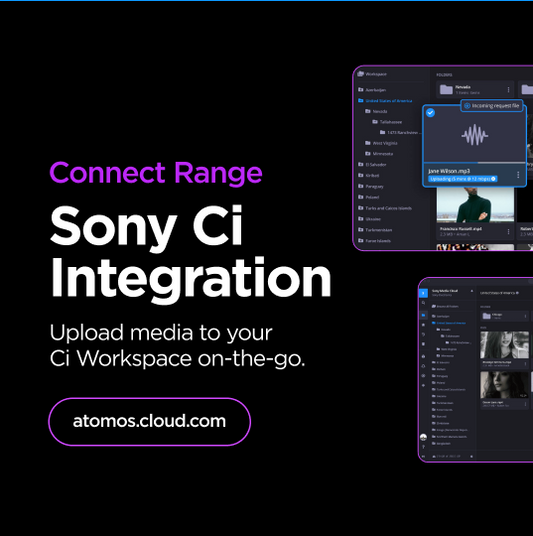The width and height of the screenshot is (533, 536).
Task: Click the Incoming request file badge
Action: [x=492, y=106]
